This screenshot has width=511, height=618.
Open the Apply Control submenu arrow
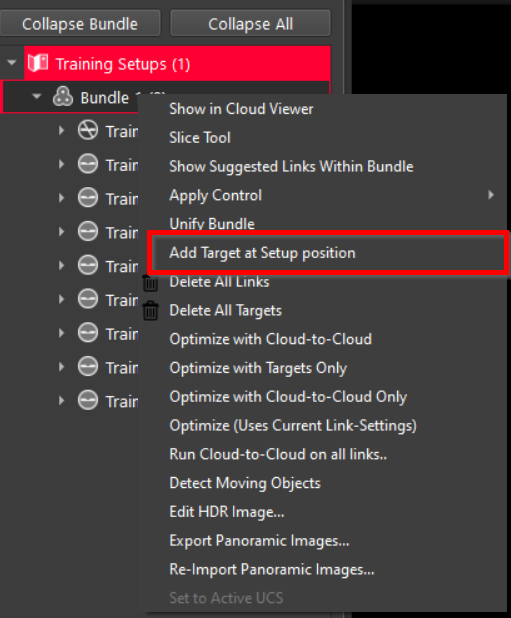[x=491, y=195]
